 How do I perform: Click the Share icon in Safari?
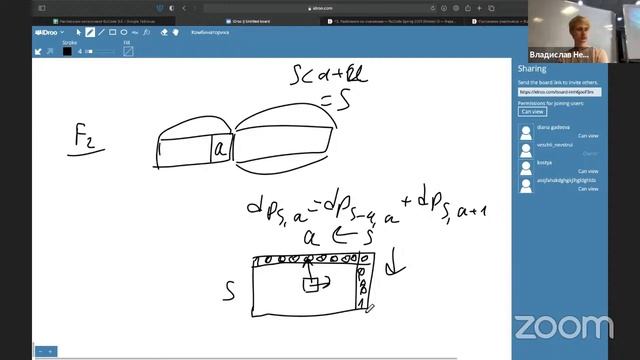(468, 8)
